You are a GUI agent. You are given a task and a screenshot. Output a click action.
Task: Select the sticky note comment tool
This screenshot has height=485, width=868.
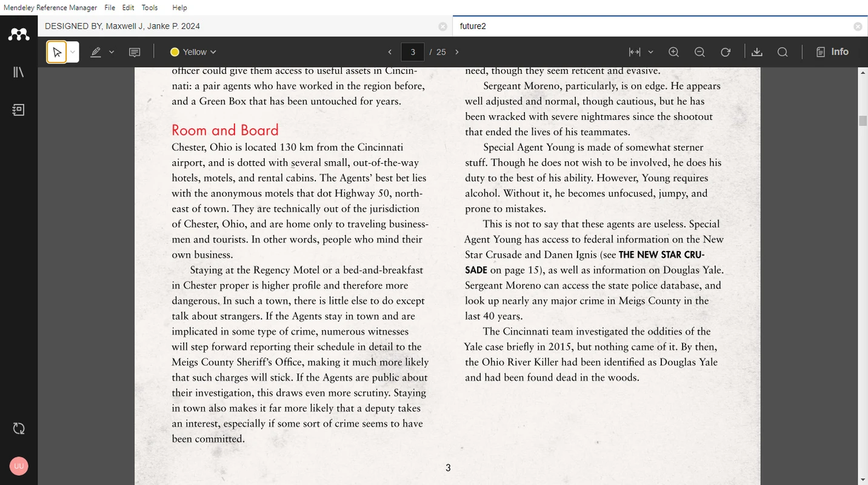[135, 52]
